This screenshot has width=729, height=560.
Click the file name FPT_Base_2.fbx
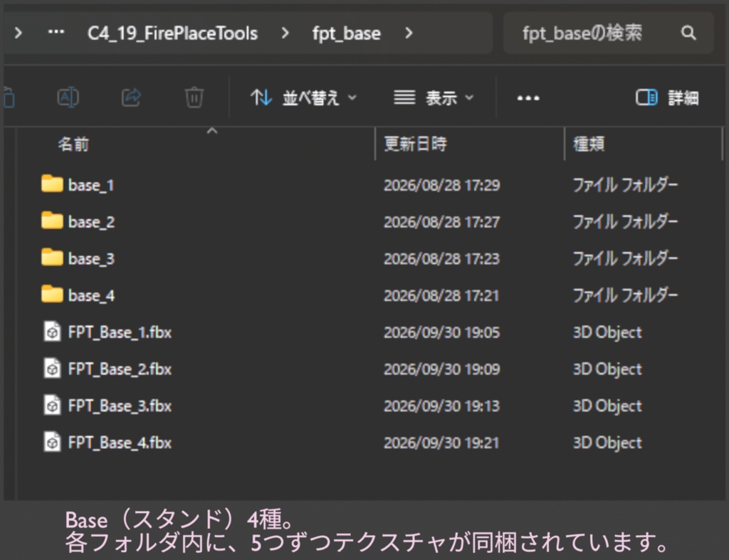[120, 369]
